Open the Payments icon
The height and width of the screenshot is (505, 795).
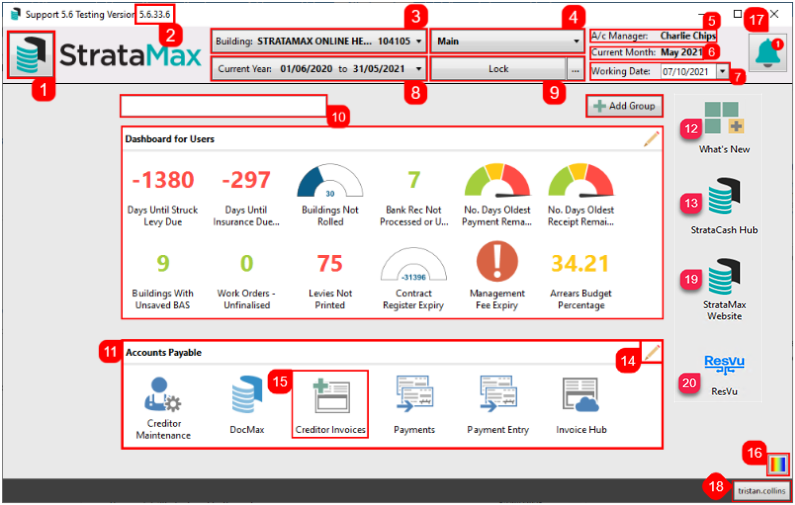pos(414,394)
